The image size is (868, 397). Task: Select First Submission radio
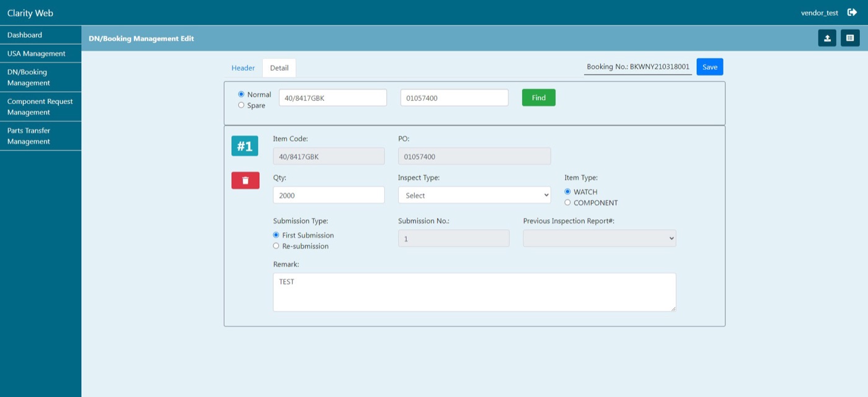coord(276,235)
